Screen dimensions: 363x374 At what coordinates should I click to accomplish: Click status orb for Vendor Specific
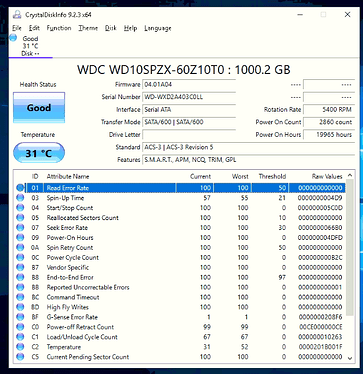point(20,267)
